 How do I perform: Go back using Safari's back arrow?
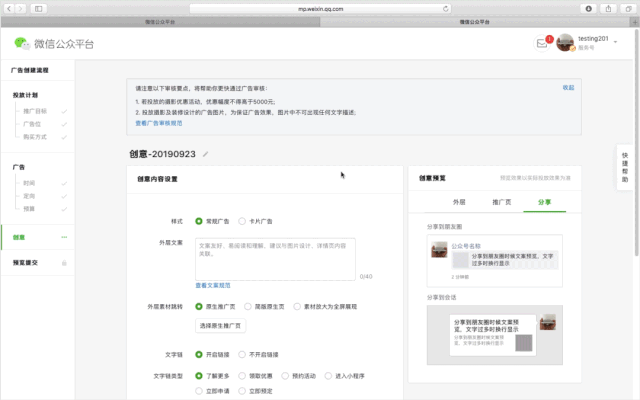(9, 9)
